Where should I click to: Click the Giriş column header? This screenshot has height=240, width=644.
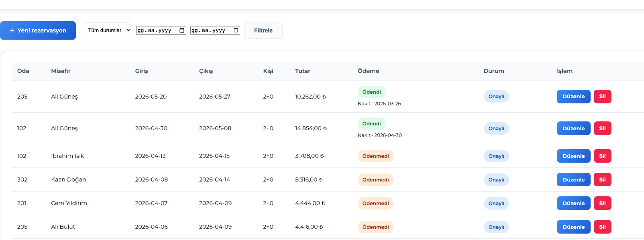click(x=141, y=71)
